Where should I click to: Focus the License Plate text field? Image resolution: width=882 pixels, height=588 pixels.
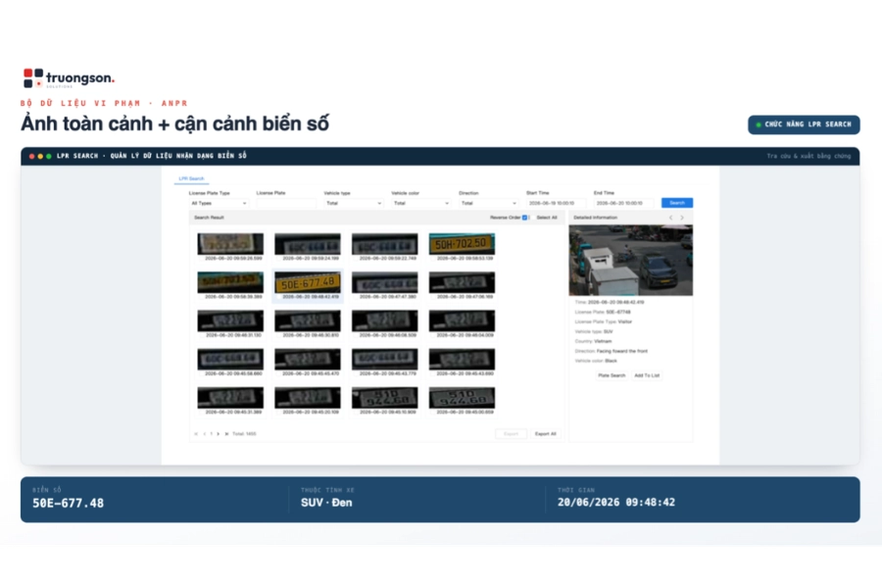pyautogui.click(x=286, y=203)
